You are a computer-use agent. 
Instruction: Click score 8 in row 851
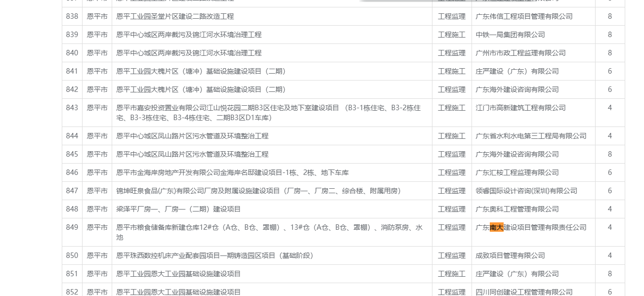tap(610, 274)
